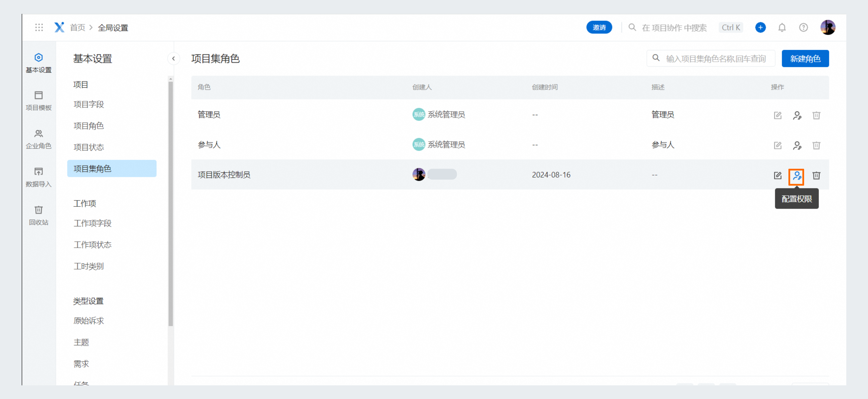Open the app grid launcher icon
Viewport: 868px width, 399px height.
tap(39, 28)
